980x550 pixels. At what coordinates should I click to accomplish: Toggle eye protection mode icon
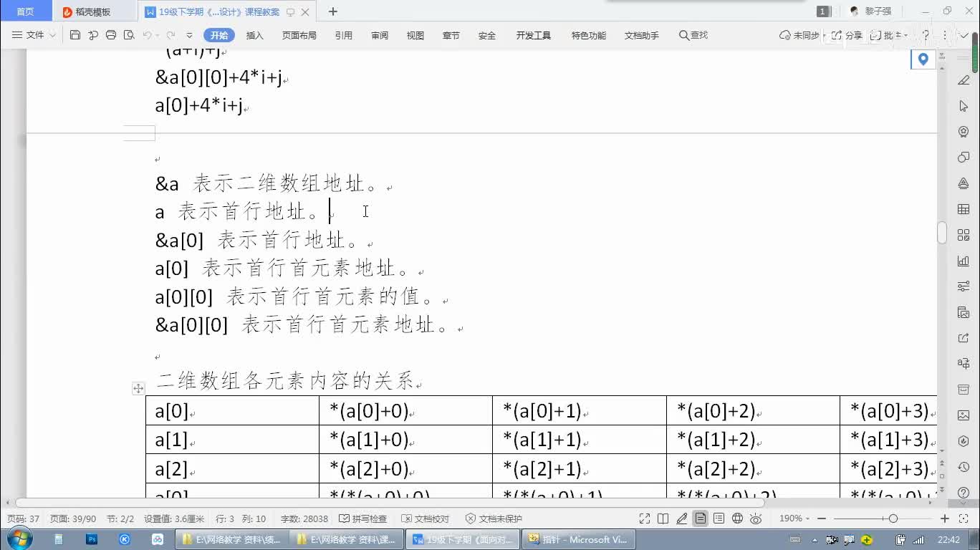pyautogui.click(x=756, y=518)
